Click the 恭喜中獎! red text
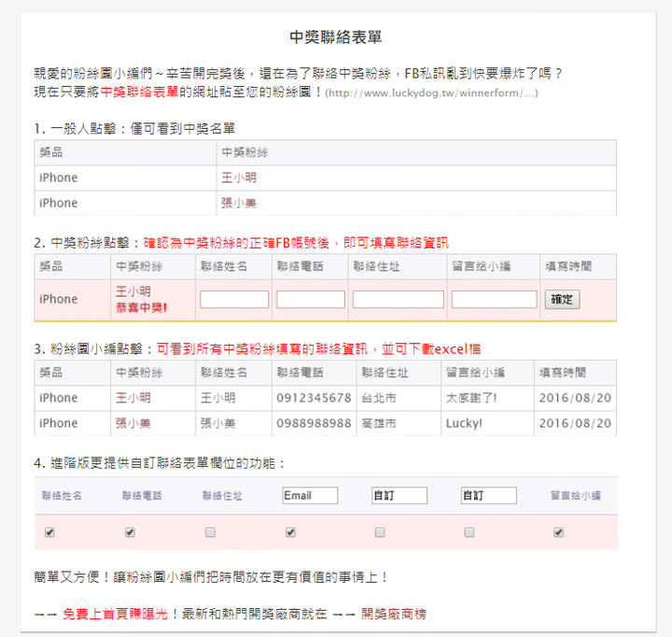 click(x=141, y=307)
